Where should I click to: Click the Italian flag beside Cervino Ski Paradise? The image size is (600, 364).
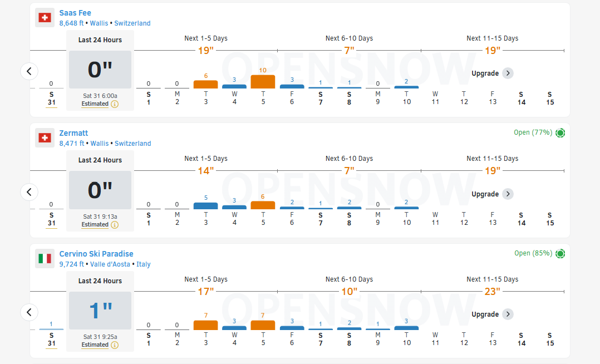[x=45, y=258]
